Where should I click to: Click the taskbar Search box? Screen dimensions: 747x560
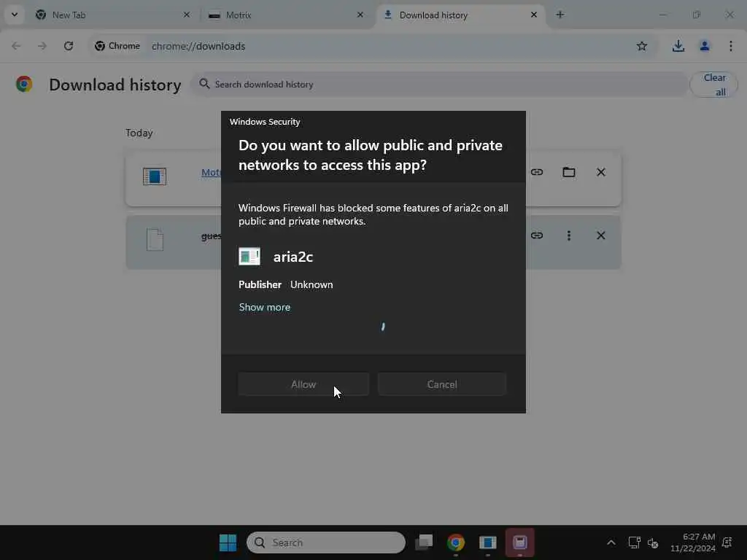point(326,542)
